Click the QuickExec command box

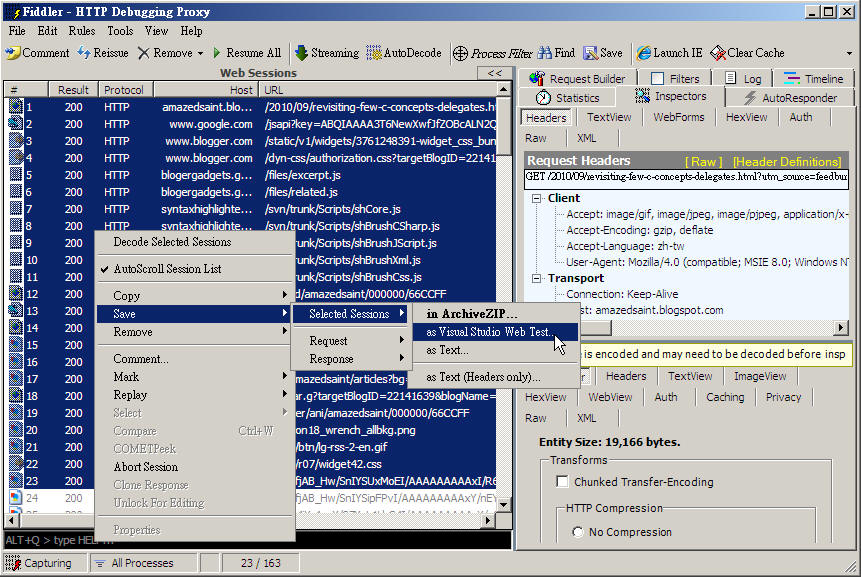(258, 541)
